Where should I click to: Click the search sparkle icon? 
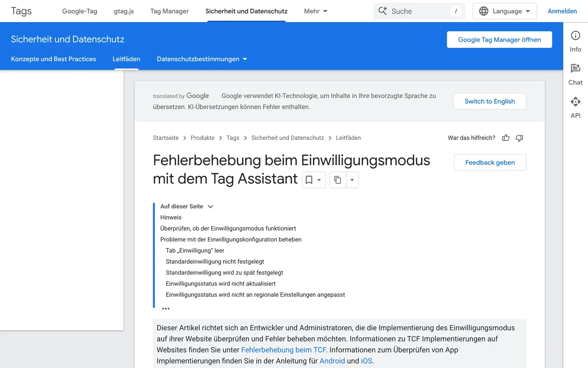(x=383, y=11)
